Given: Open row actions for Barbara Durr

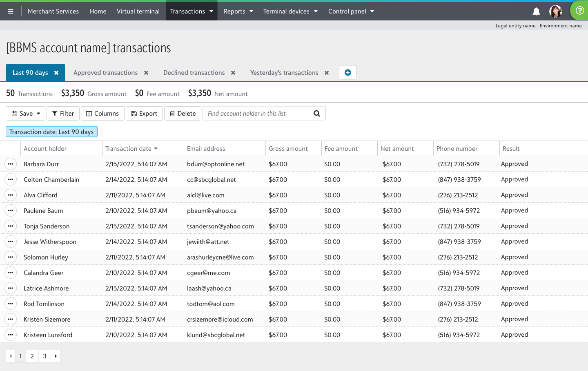Looking at the screenshot, I should [x=11, y=164].
